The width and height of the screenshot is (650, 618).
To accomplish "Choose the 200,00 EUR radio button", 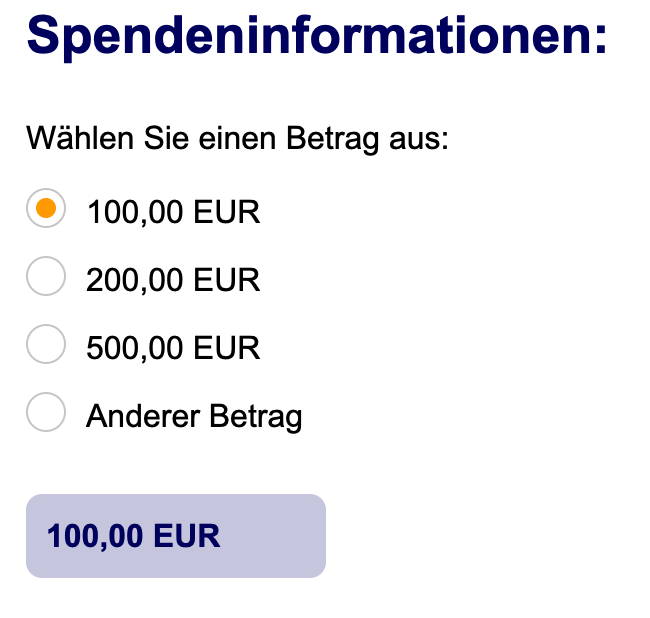I will pyautogui.click(x=45, y=276).
